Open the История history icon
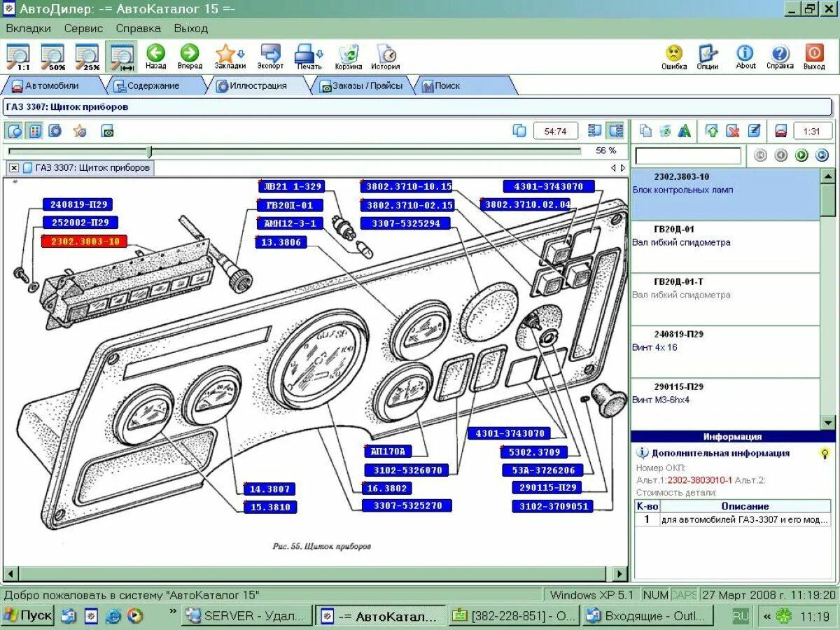 386,53
